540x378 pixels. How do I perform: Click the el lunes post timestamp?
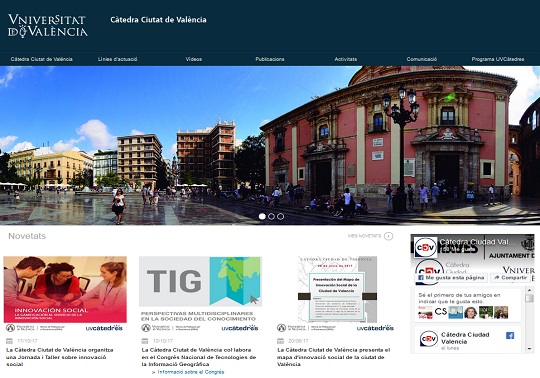pos(450,348)
